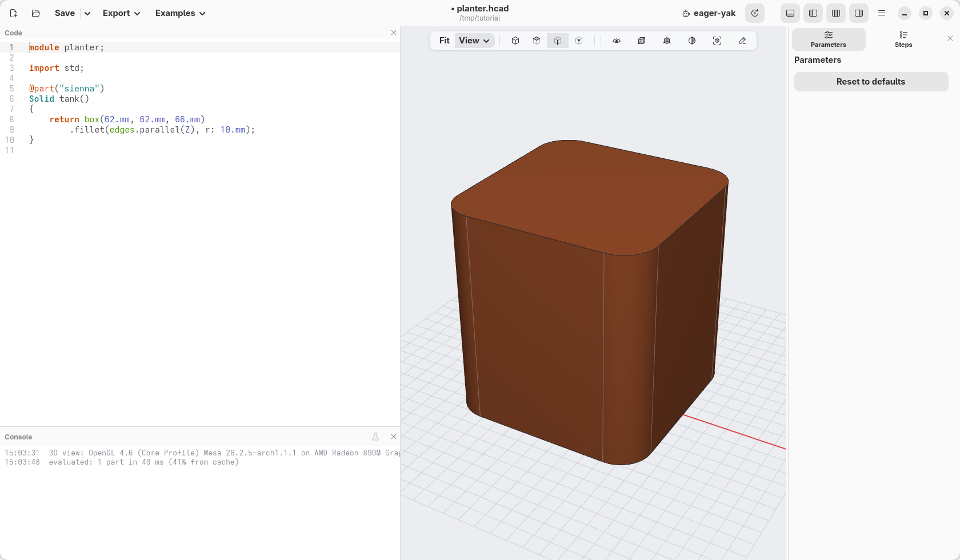Click the '3D view: OpenGL 4.6' console entry
Viewport: 960px width, 560px height.
click(224, 453)
